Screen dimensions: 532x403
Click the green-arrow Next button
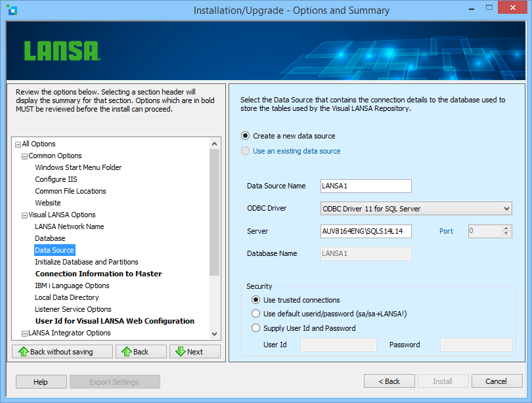pos(195,352)
